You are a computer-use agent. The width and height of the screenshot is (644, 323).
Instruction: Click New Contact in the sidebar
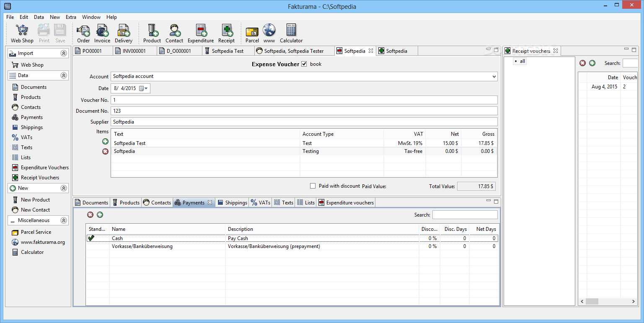coord(31,210)
